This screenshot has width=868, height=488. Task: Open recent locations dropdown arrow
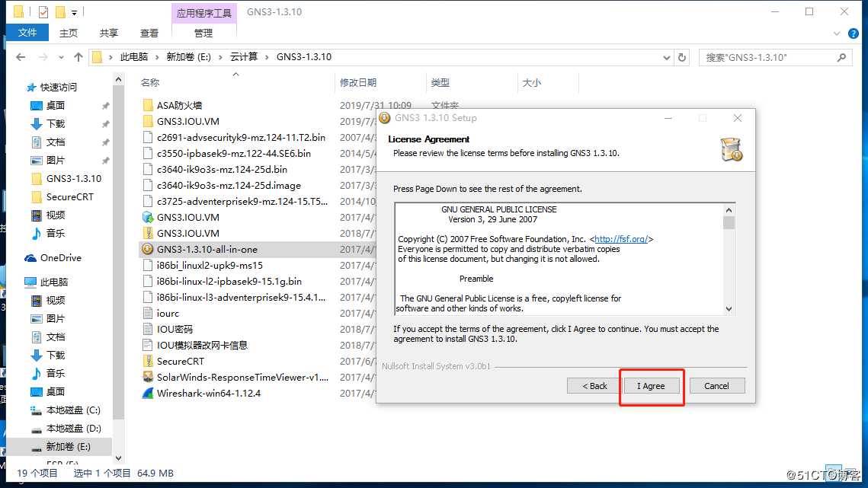coord(61,57)
